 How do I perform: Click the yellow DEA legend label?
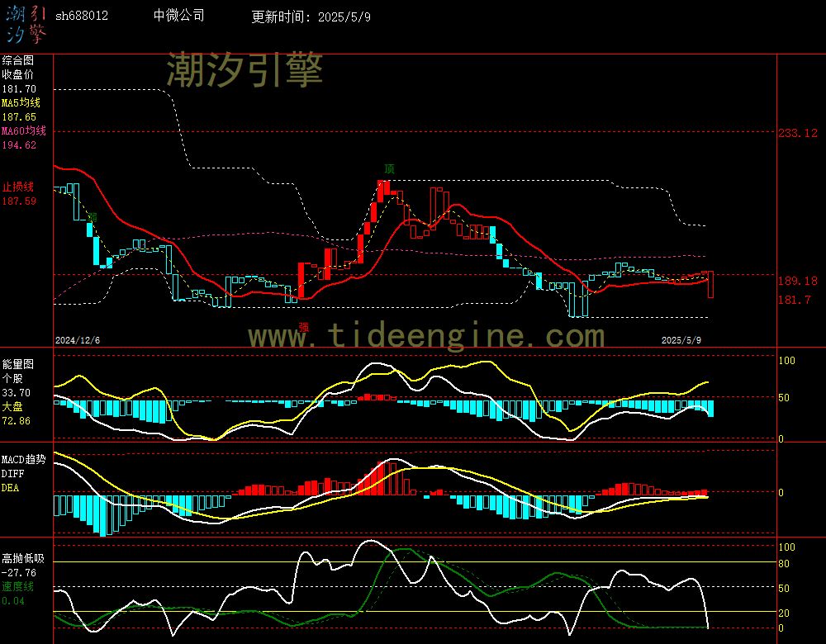11,488
